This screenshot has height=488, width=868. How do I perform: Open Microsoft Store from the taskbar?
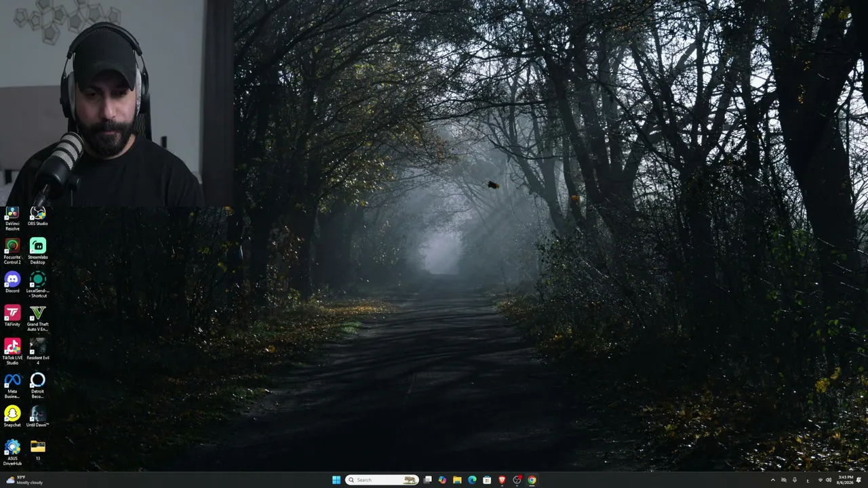pos(487,480)
